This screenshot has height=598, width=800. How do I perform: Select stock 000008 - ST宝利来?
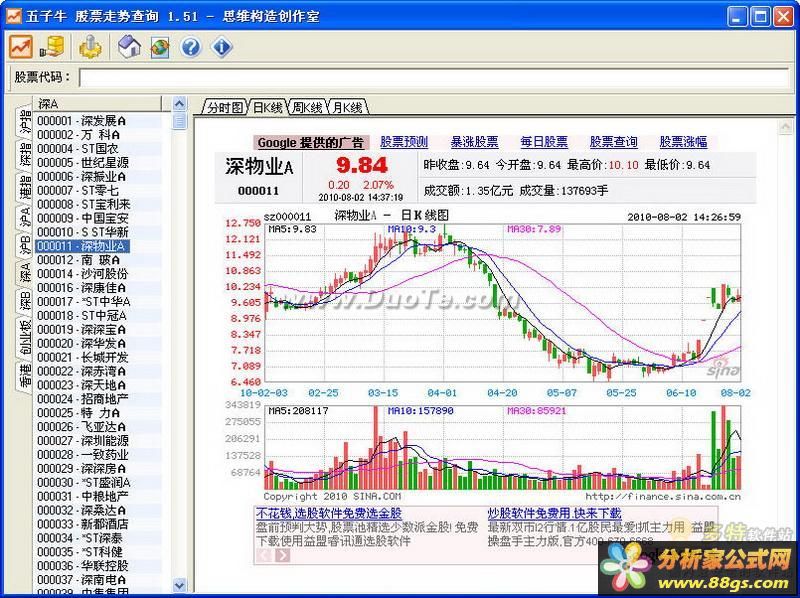[84, 204]
